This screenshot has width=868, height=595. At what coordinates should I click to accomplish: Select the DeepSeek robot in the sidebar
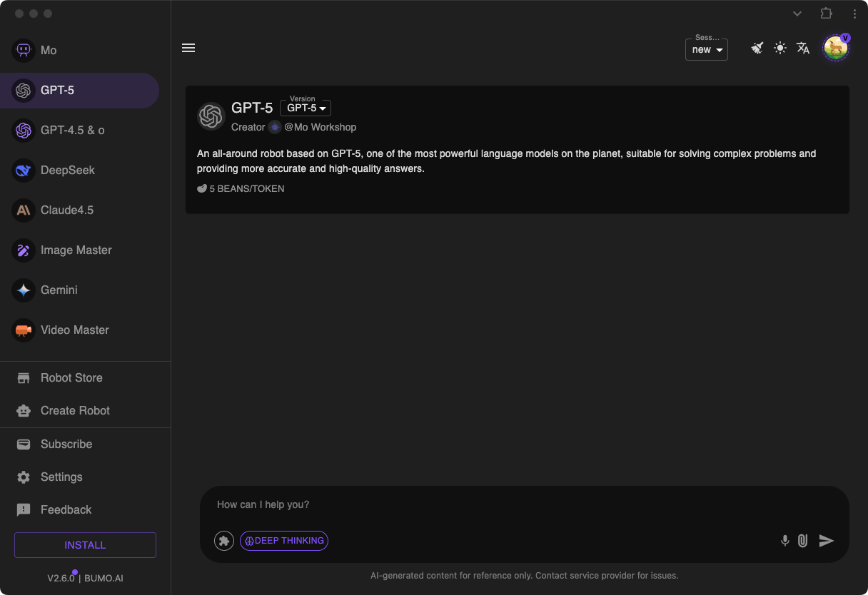[x=68, y=170]
